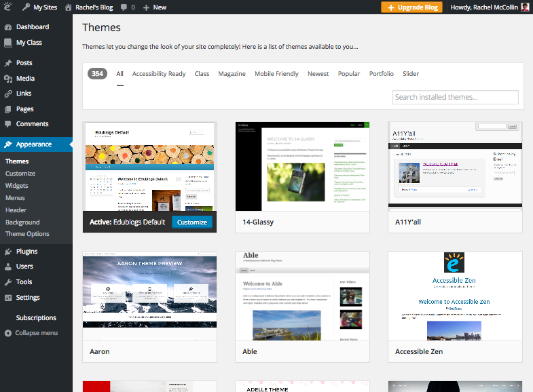Click the Tools wrench icon

pos(8,282)
